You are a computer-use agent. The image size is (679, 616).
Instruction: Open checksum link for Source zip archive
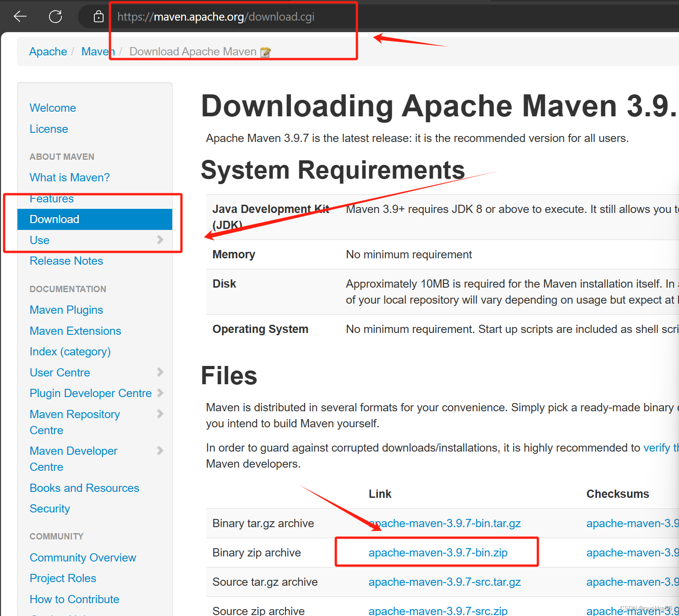point(632,611)
